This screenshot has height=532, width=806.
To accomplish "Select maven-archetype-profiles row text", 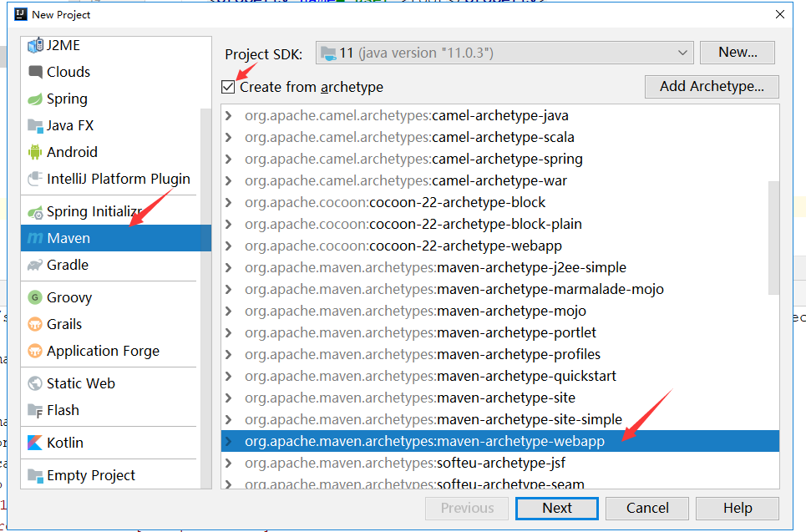I will 423,355.
